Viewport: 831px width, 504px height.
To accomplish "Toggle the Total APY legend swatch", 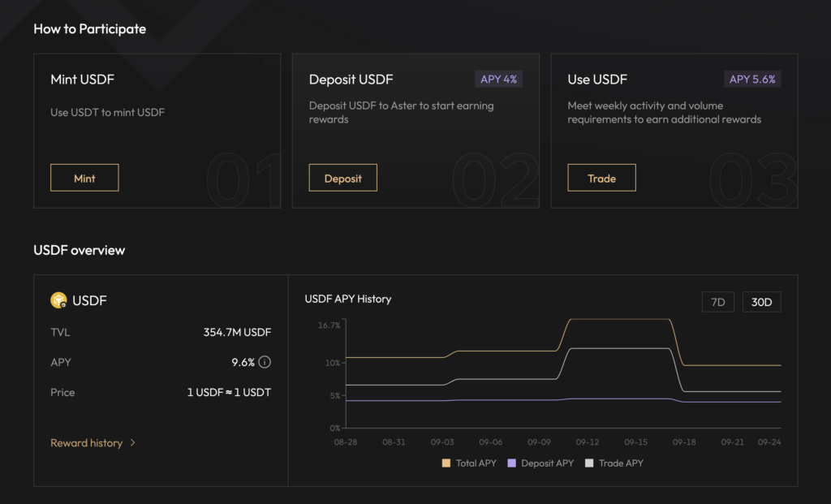I will point(446,463).
